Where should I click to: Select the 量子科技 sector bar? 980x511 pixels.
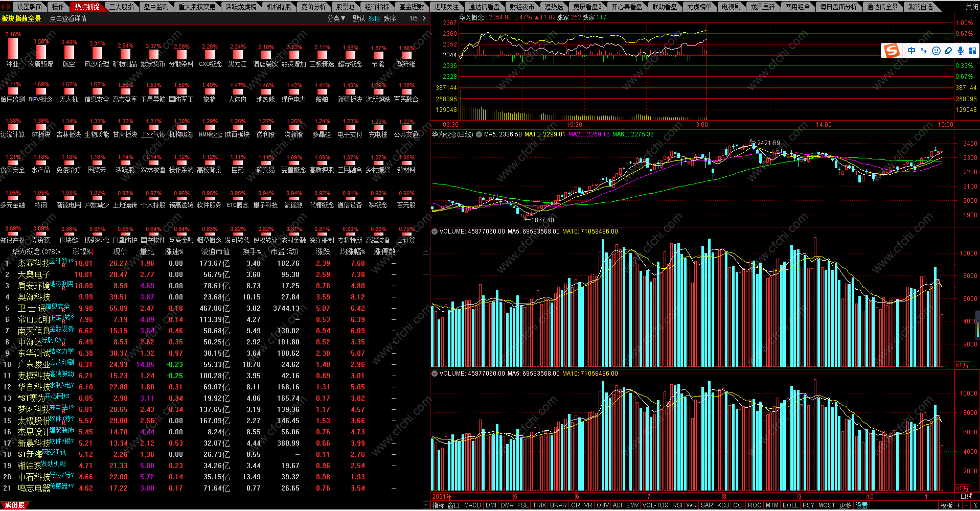click(266, 199)
